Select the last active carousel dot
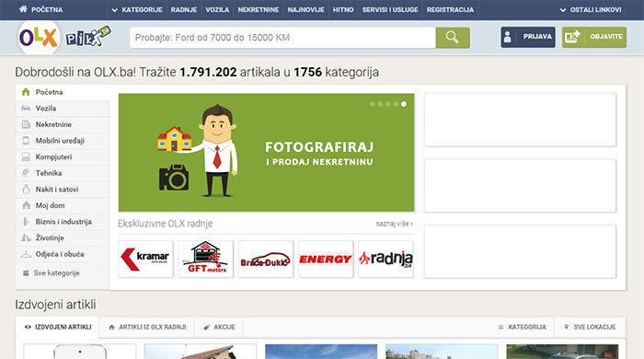This screenshot has height=359, width=644. coord(404,104)
